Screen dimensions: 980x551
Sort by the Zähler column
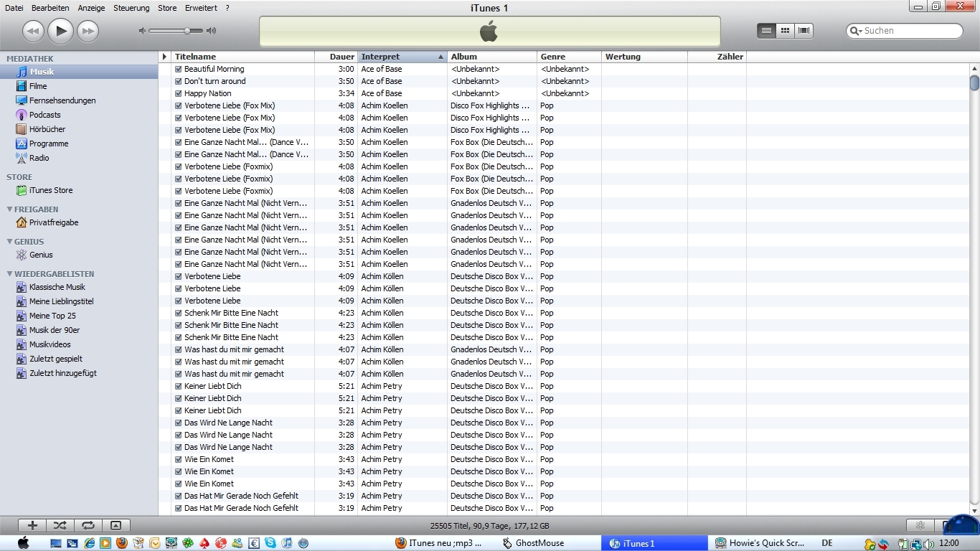(717, 57)
